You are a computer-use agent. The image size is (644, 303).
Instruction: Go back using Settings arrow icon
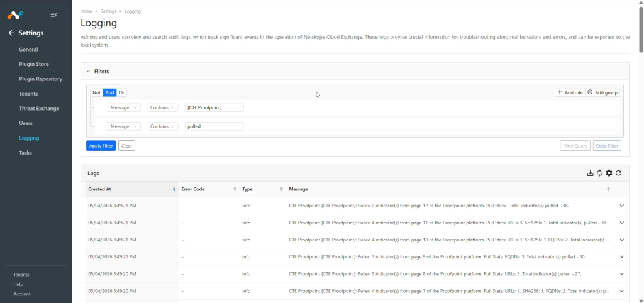click(11, 33)
